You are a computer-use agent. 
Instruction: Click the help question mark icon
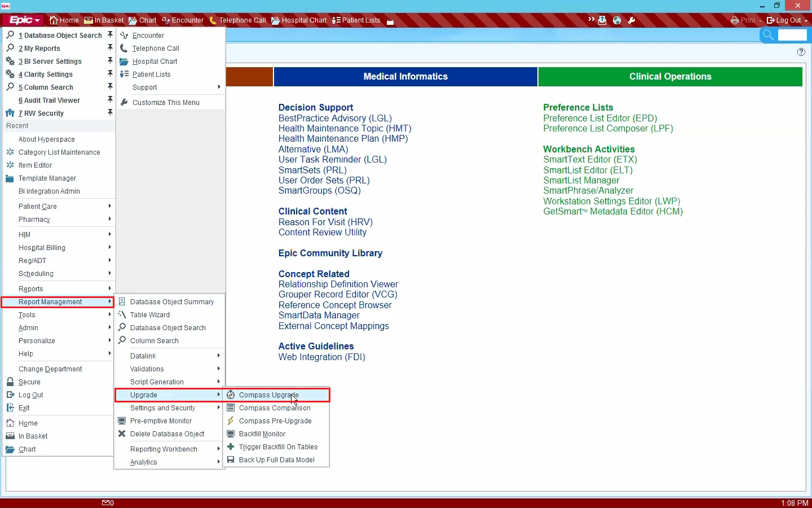pos(801,52)
